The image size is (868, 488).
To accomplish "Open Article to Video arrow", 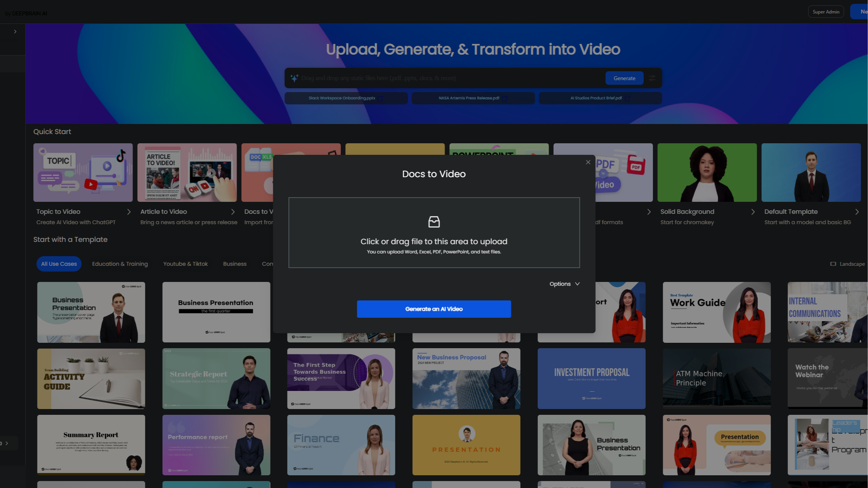I will pos(233,212).
